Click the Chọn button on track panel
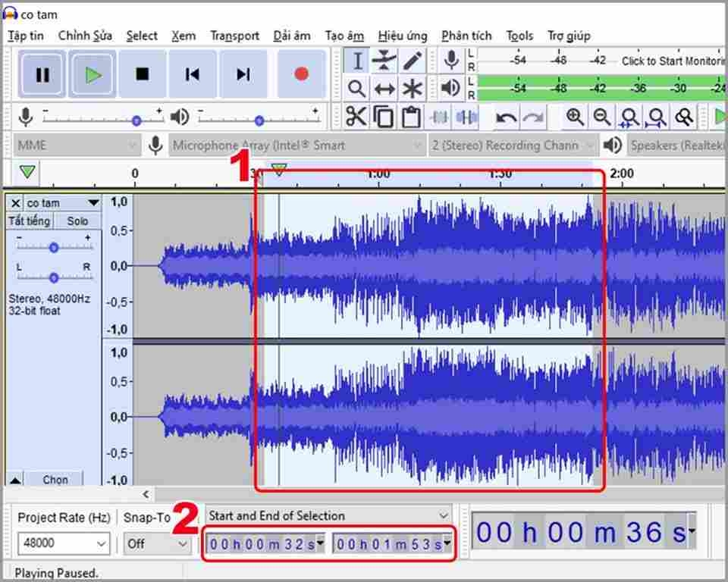 tap(53, 480)
